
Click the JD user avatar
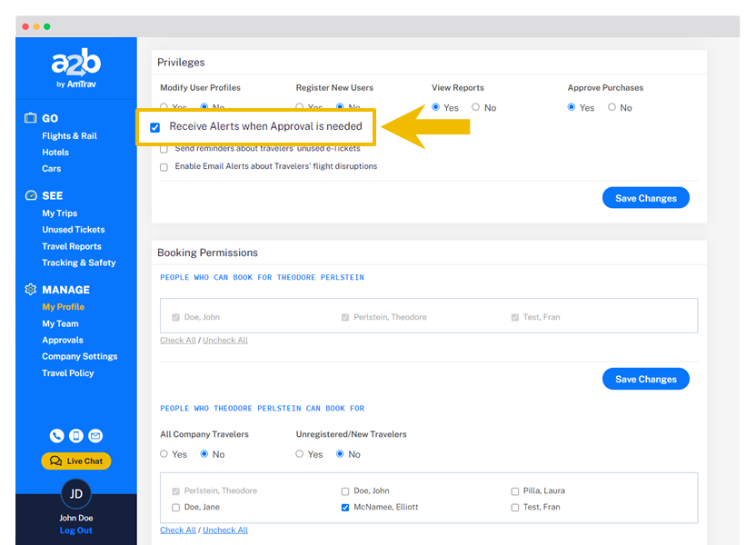click(x=76, y=494)
